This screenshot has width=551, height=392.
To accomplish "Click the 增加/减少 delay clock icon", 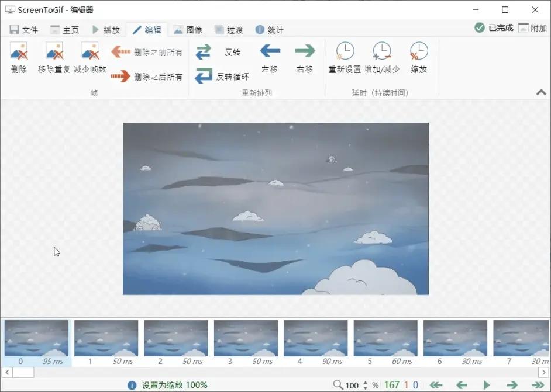I will [x=382, y=51].
